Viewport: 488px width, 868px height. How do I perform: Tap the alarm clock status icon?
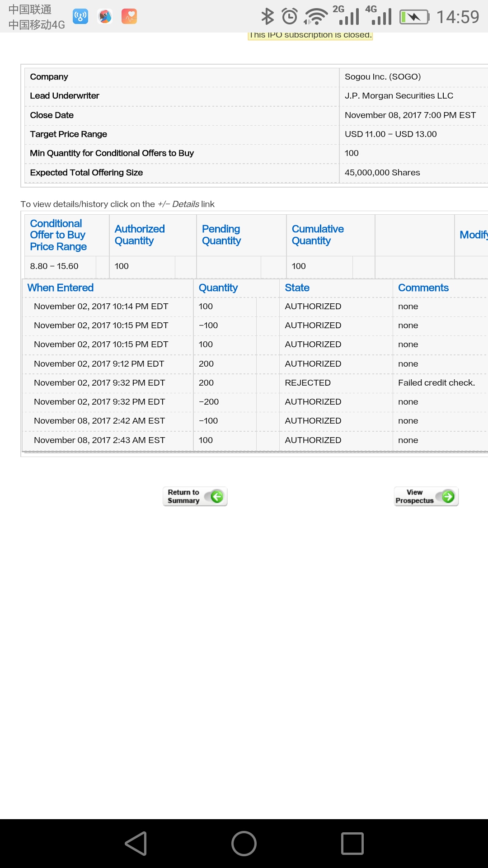(x=290, y=17)
